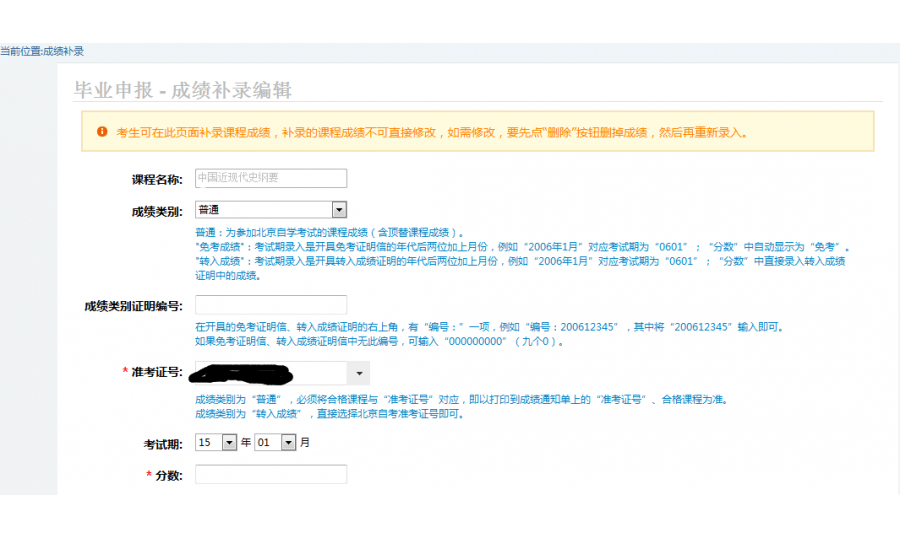Click the help line starting "转入成绩"：考试期
The width and height of the screenshot is (900, 540).
pyautogui.click(x=521, y=268)
